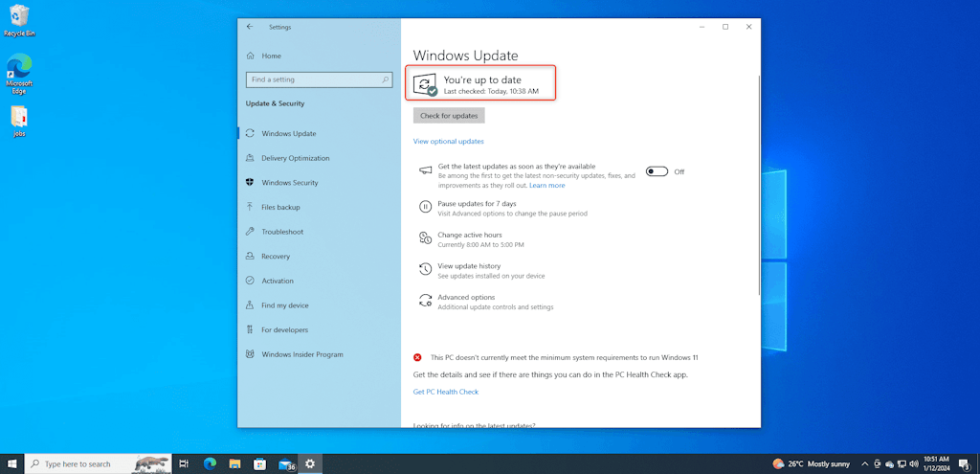Click the Check for updates button
The width and height of the screenshot is (980, 474).
449,116
